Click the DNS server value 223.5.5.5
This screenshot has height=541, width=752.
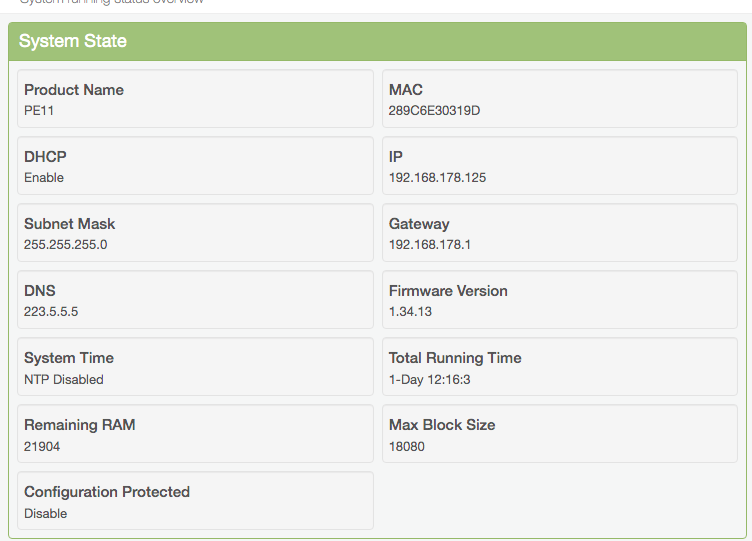(51, 312)
